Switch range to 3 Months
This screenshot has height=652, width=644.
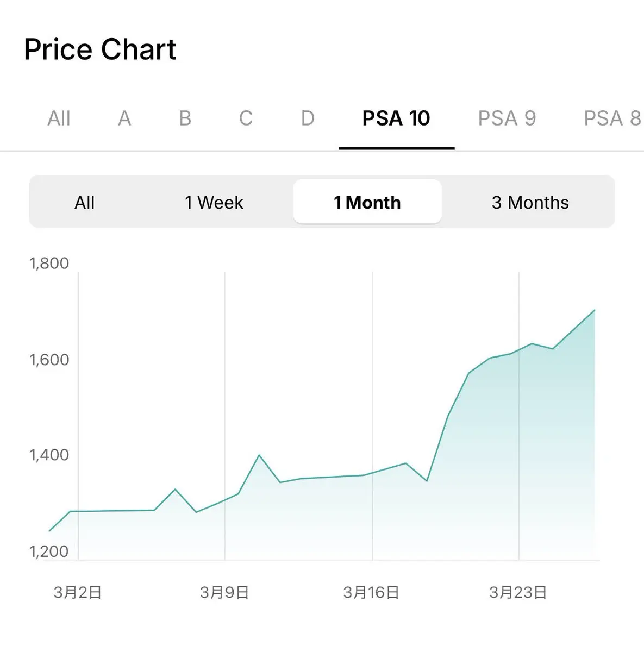[530, 203]
